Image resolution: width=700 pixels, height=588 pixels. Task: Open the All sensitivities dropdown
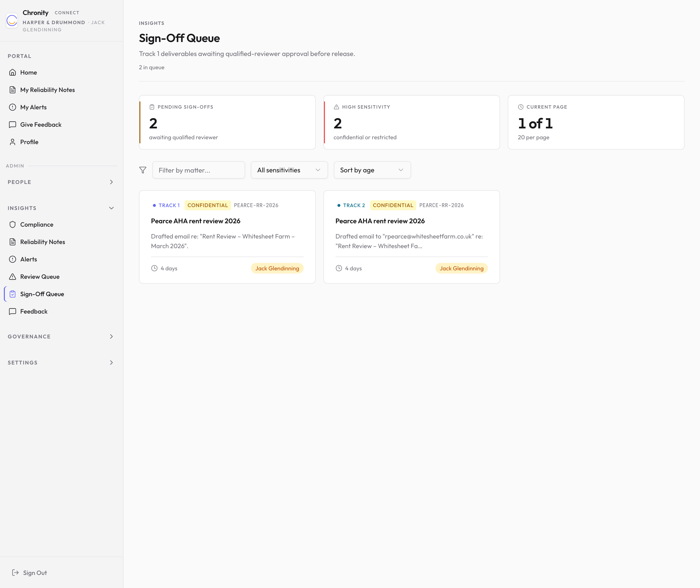[289, 170]
